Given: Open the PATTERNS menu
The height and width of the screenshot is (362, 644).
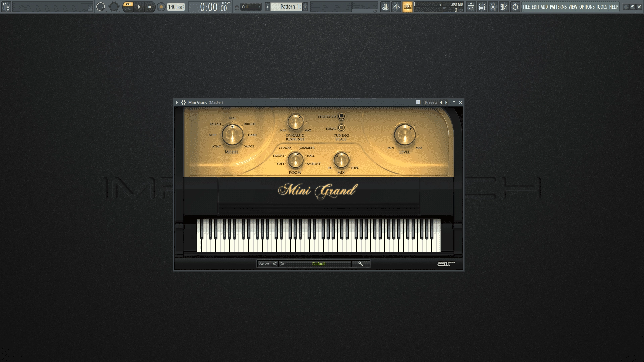Looking at the screenshot, I should (558, 7).
